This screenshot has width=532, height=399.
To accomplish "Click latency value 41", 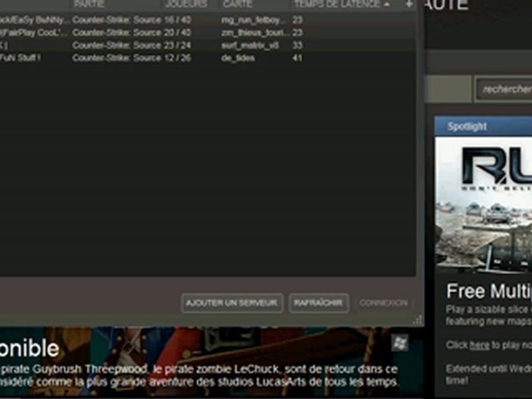I will [x=297, y=58].
